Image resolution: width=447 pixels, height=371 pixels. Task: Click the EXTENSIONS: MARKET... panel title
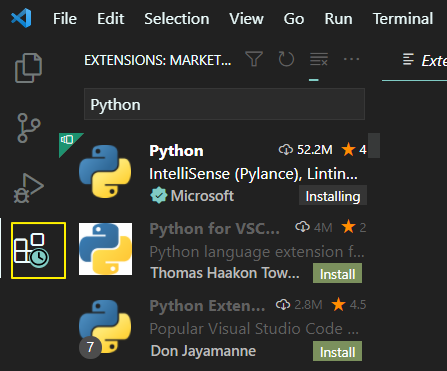[x=158, y=60]
